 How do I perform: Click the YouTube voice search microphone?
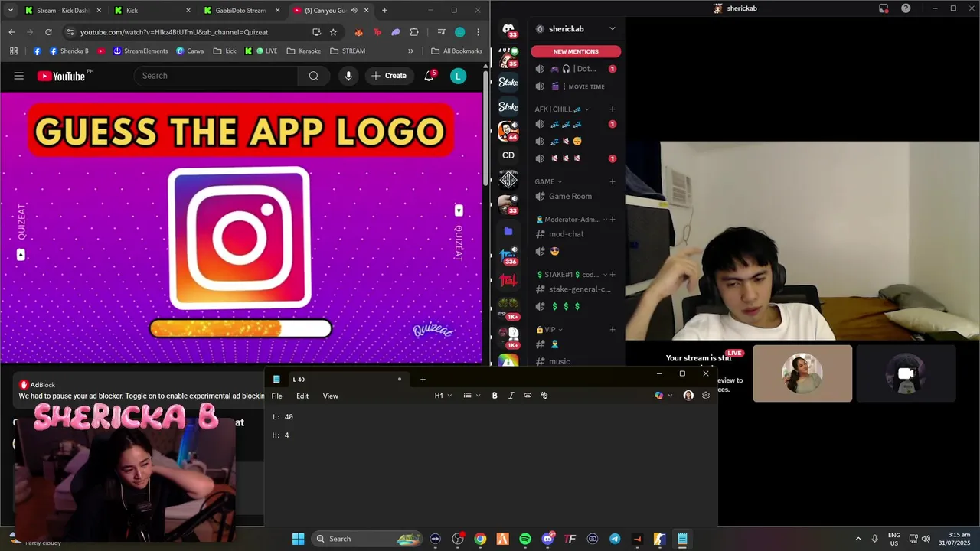(348, 76)
